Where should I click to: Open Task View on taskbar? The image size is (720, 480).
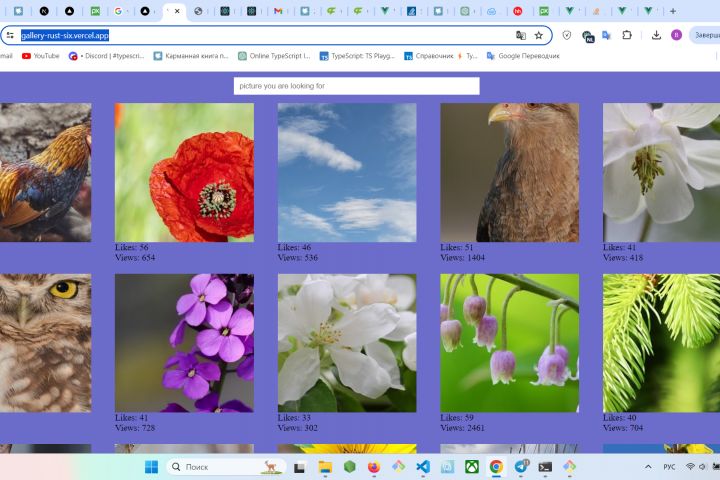point(300,468)
